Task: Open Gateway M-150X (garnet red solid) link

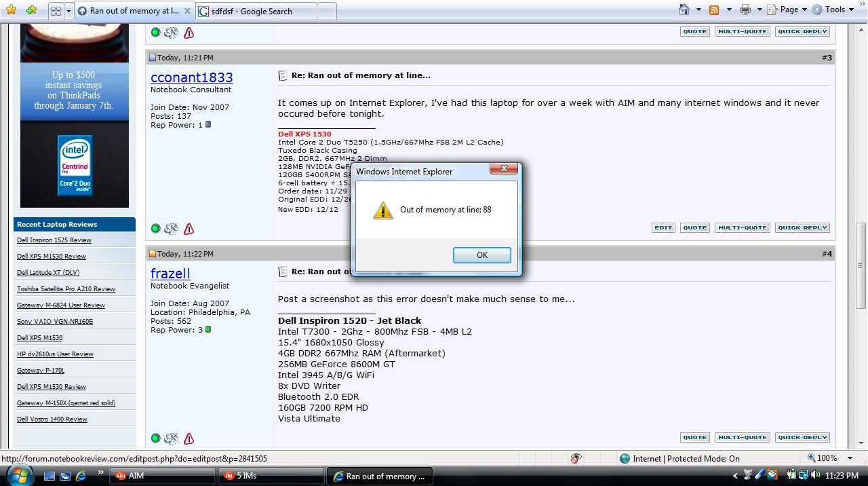Action: [66, 403]
